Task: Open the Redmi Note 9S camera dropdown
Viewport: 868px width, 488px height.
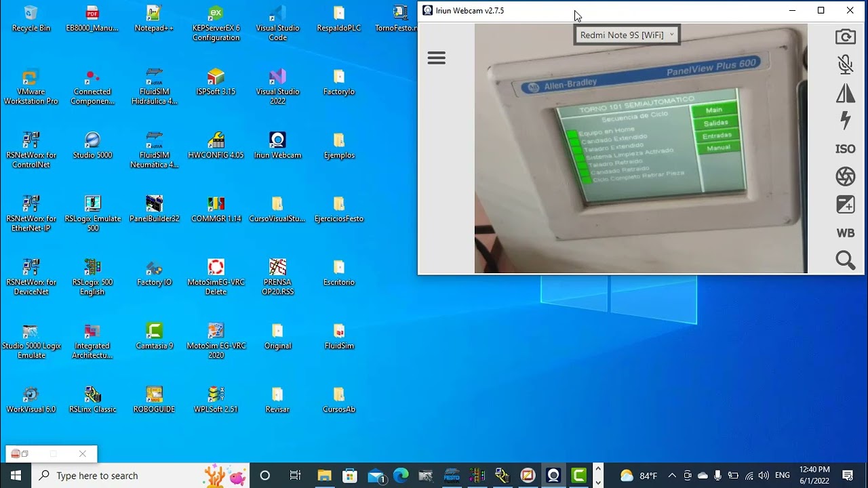Action: tap(627, 35)
